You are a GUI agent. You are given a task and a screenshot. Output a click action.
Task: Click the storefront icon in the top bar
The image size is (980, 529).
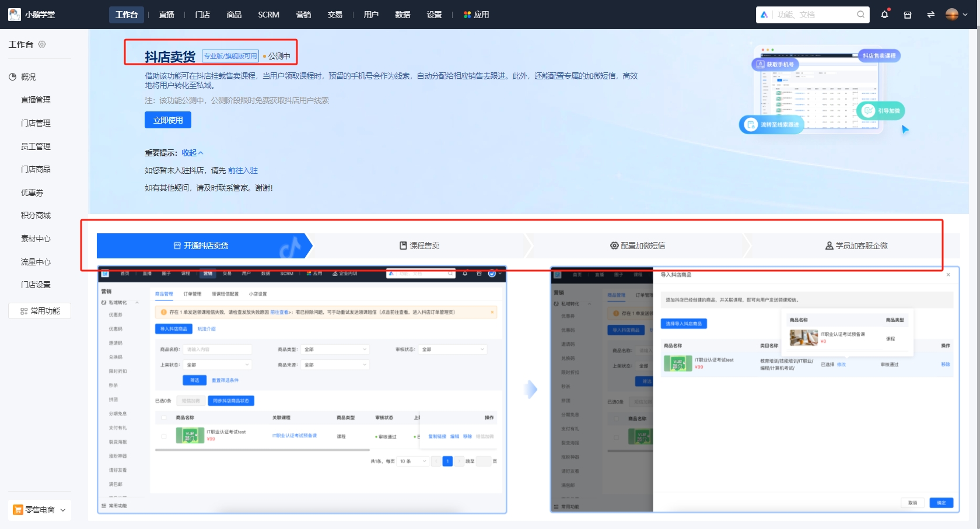click(907, 14)
